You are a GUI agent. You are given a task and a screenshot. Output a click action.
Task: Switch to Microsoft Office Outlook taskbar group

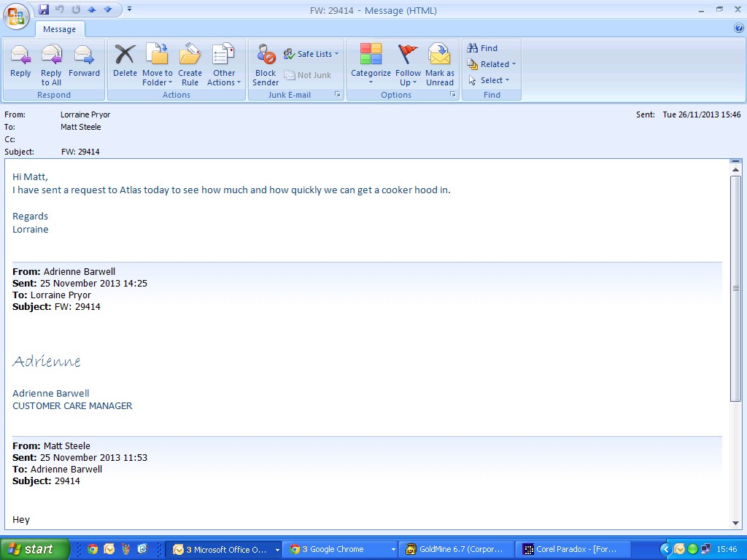point(224,550)
